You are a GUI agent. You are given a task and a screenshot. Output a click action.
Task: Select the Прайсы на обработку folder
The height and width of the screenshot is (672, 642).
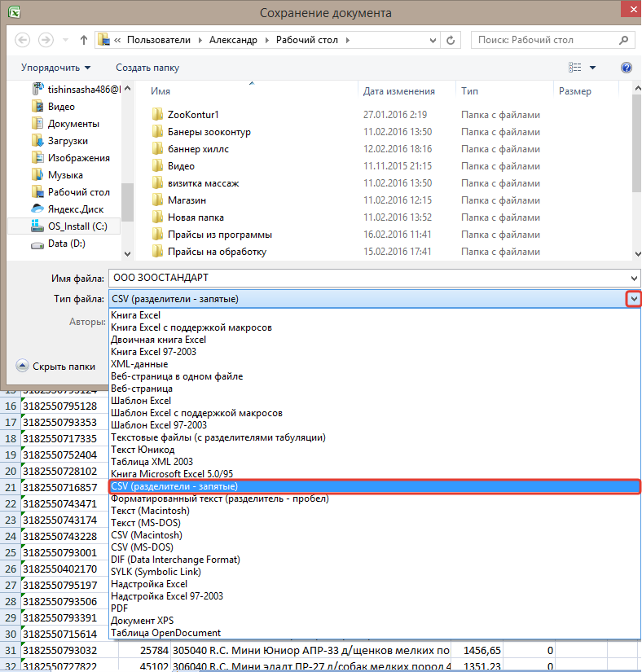[217, 252]
